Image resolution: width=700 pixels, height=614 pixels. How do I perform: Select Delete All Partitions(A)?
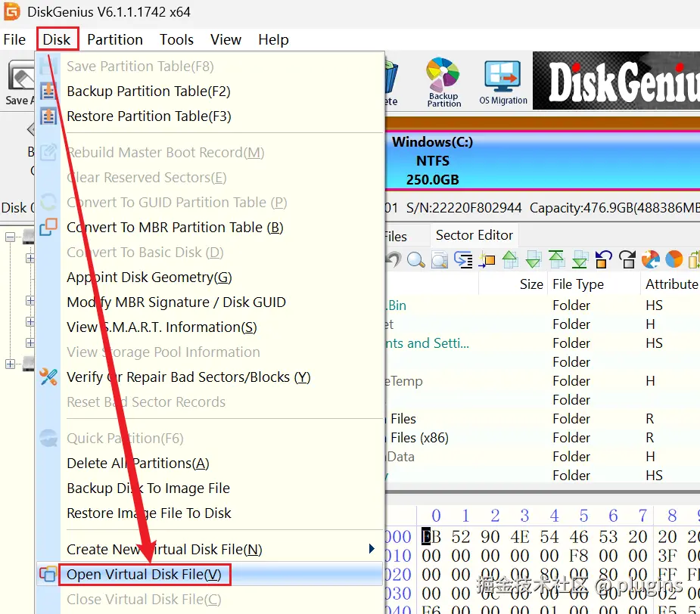(x=210, y=464)
